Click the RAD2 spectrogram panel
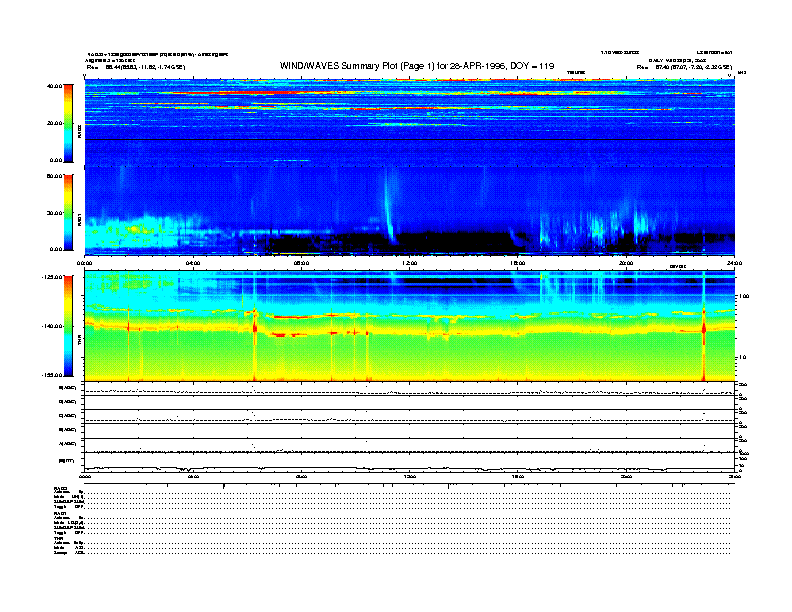 (x=410, y=122)
